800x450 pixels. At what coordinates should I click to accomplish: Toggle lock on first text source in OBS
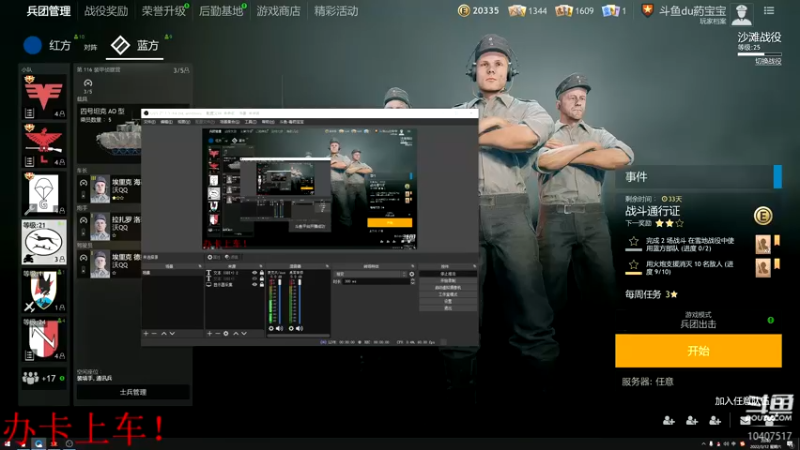point(262,273)
